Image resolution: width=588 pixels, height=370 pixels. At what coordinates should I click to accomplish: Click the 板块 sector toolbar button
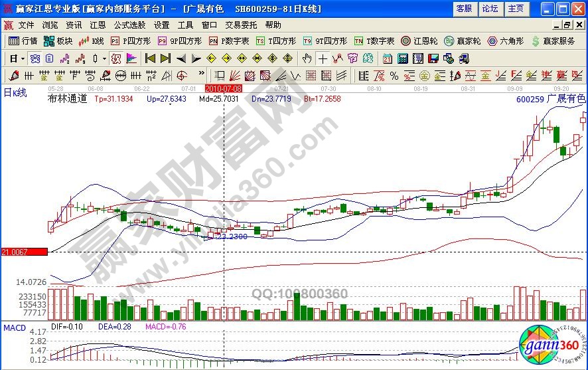(x=58, y=41)
